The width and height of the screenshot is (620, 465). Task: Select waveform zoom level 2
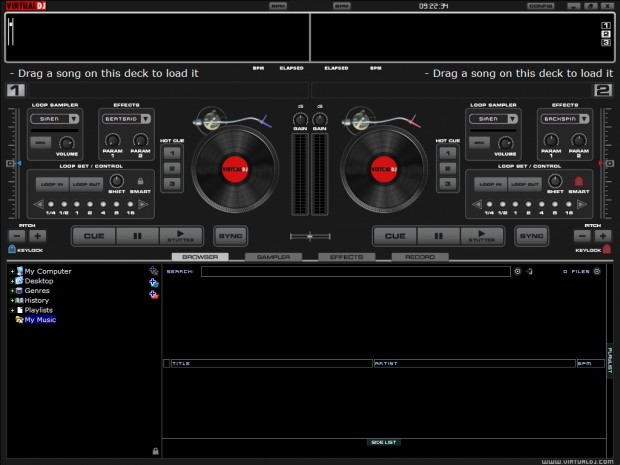click(x=605, y=34)
